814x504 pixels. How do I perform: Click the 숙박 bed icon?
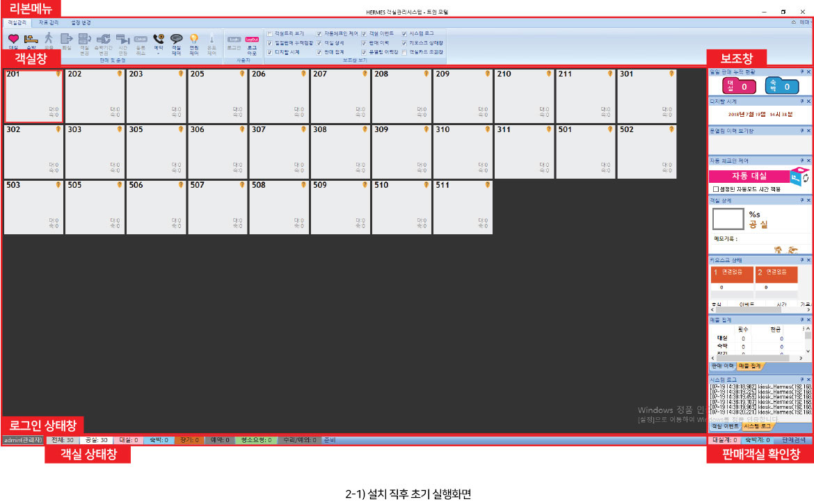31,39
